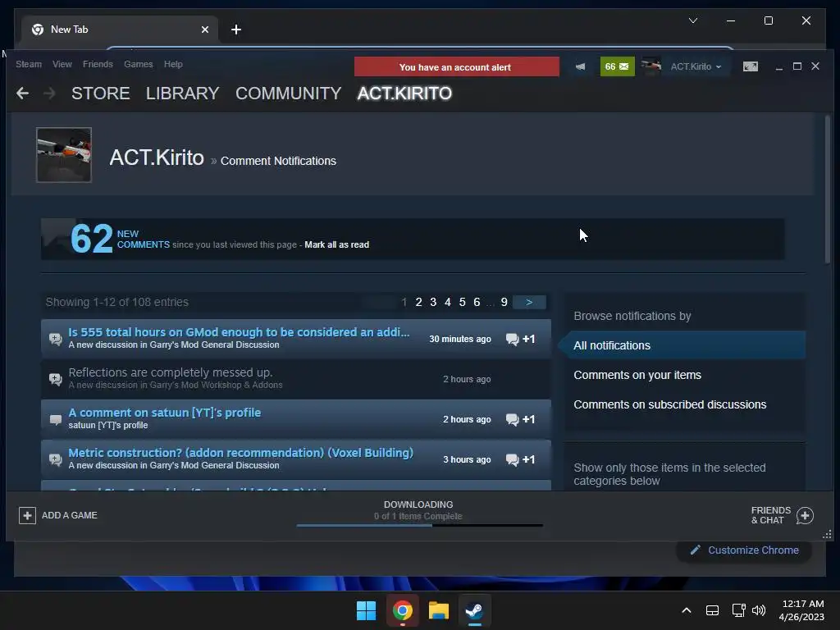Click the Steam page vertical scrollbar
Screen dimensions: 840x630
coord(828,190)
